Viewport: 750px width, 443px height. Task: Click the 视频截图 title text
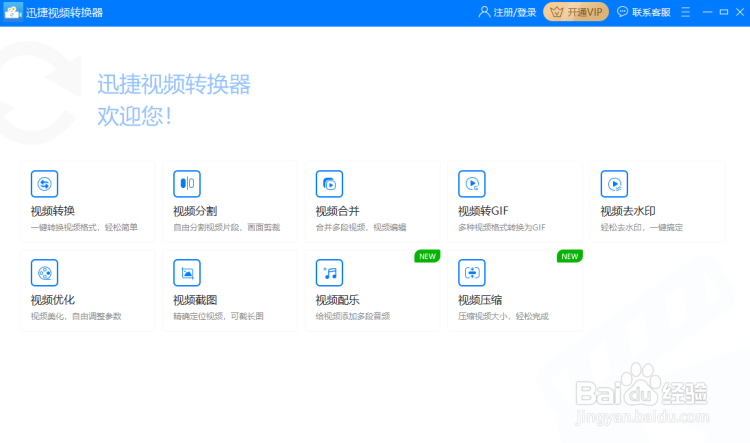[195, 300]
